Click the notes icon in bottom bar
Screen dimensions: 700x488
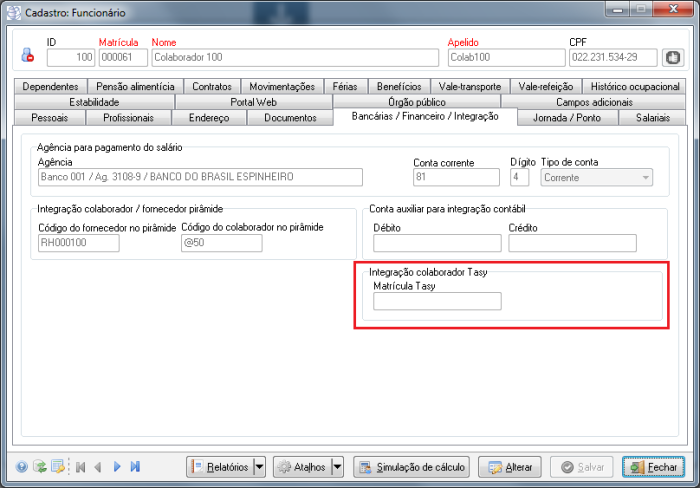pos(58,466)
